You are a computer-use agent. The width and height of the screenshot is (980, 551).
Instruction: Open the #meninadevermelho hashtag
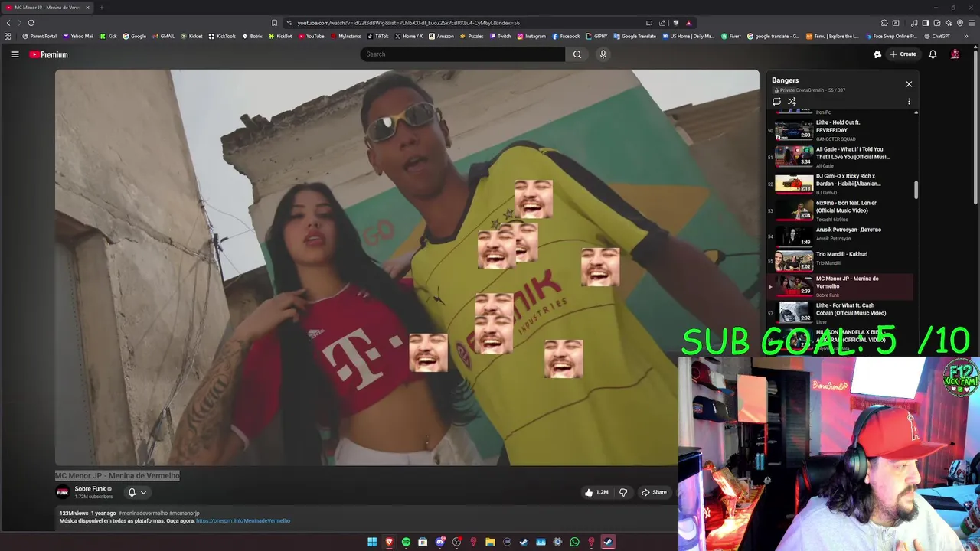pos(143,514)
